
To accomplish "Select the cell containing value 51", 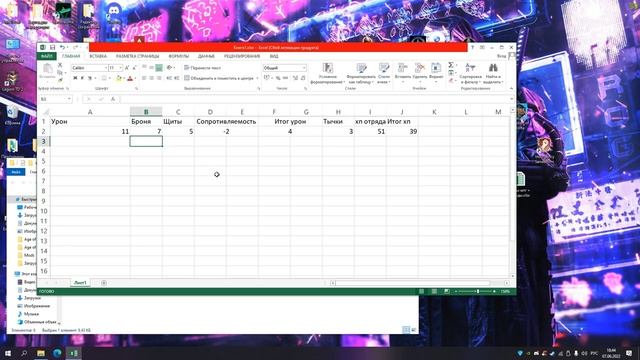I will 370,131.
